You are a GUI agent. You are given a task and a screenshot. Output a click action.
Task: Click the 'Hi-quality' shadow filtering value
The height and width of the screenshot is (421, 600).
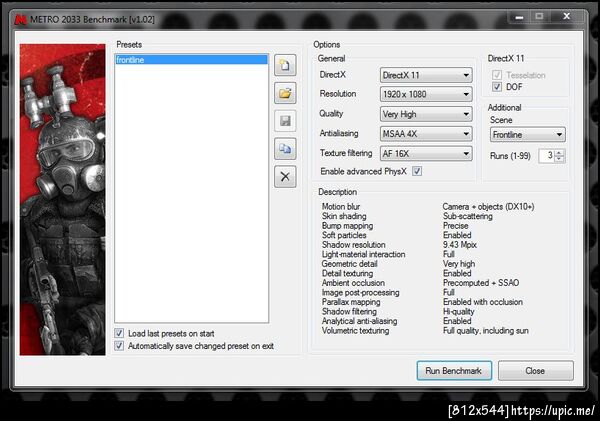458,312
